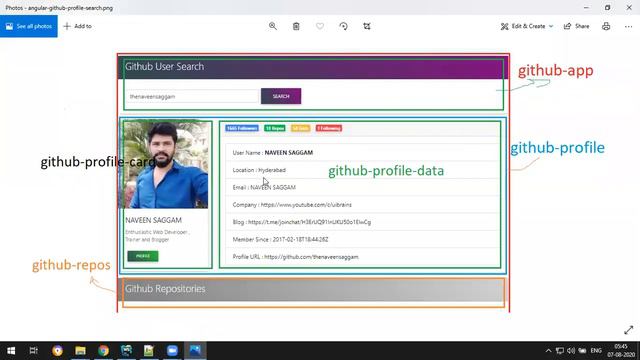Viewport: 640px width, 360px height.
Task: Add photo to favorites with heart
Action: (x=320, y=26)
